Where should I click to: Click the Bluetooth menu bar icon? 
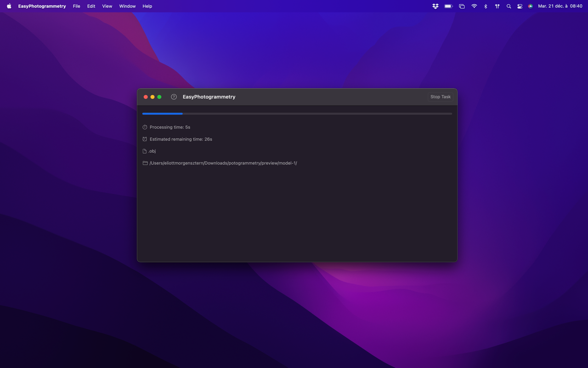pos(486,6)
